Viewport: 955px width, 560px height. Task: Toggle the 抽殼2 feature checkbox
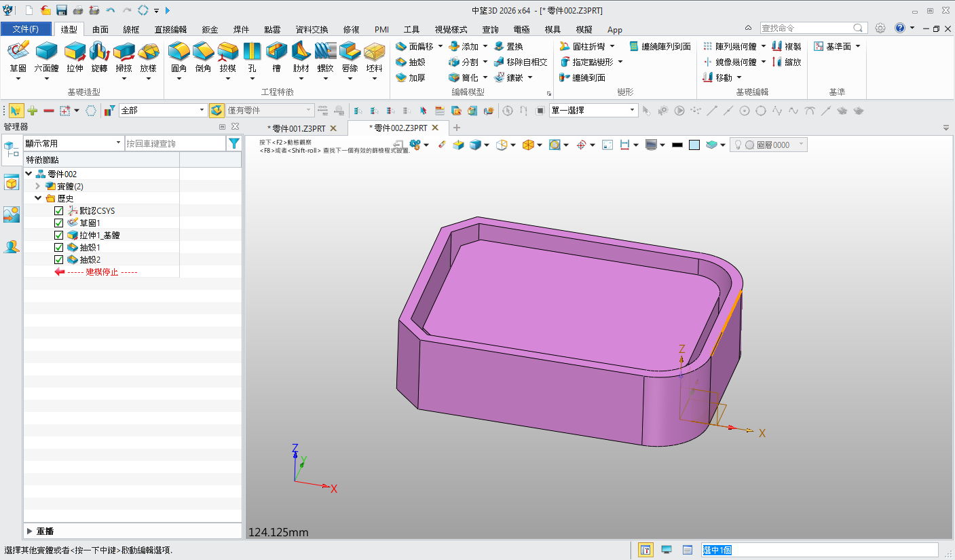coord(58,259)
